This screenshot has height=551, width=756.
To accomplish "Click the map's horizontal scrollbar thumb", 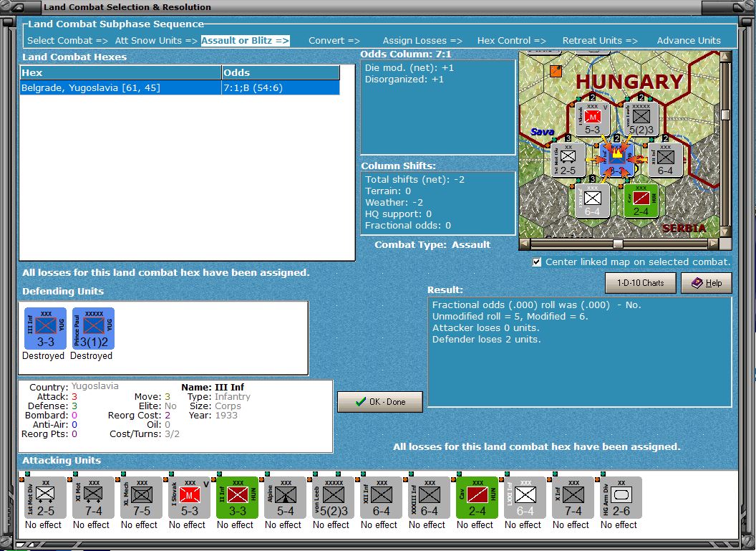I will (x=618, y=244).
